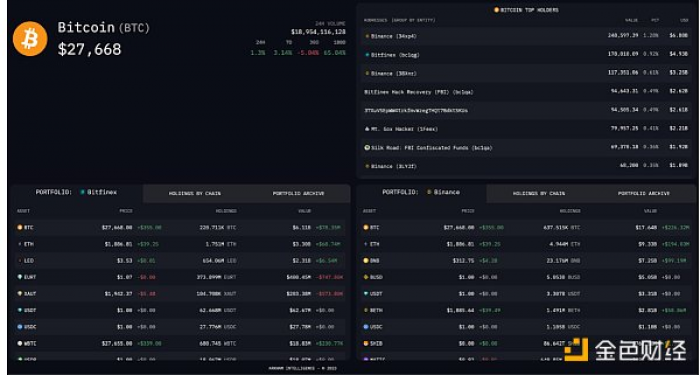
Task: Open the Bitfinex (bc1qg) top holder entry
Action: click(526, 54)
